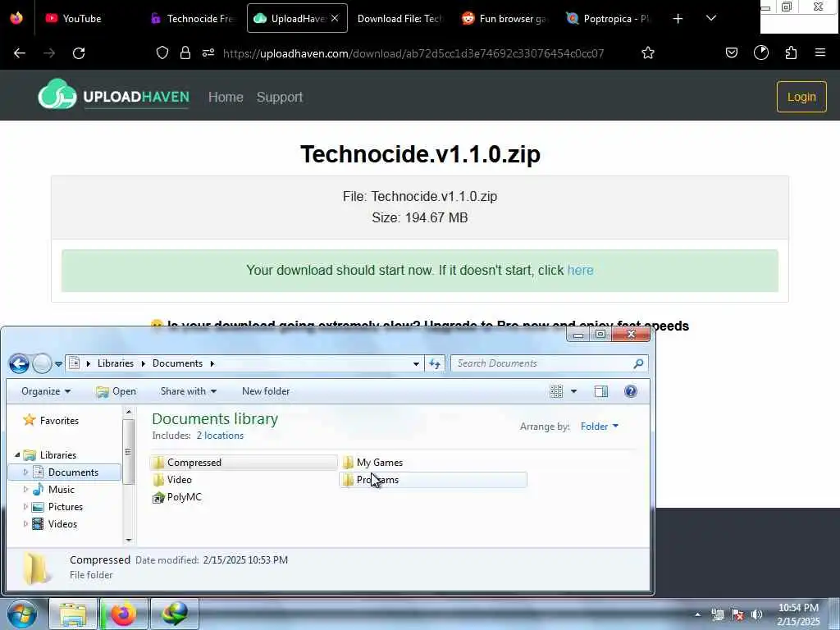Image resolution: width=840 pixels, height=630 pixels.
Task: Select Favorites in the navigation pane
Action: pos(59,421)
